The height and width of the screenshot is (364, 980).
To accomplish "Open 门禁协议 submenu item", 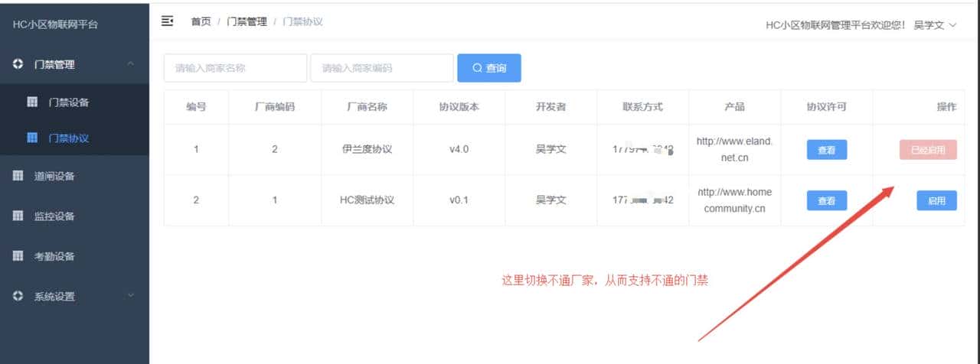I will [74, 138].
